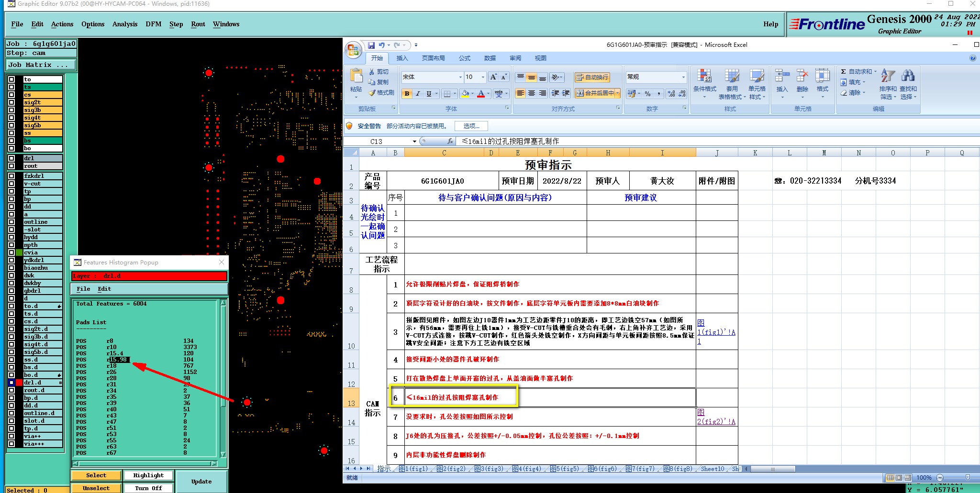Open sheet tab 图3(fig3)
980x493 pixels.
pyautogui.click(x=489, y=469)
